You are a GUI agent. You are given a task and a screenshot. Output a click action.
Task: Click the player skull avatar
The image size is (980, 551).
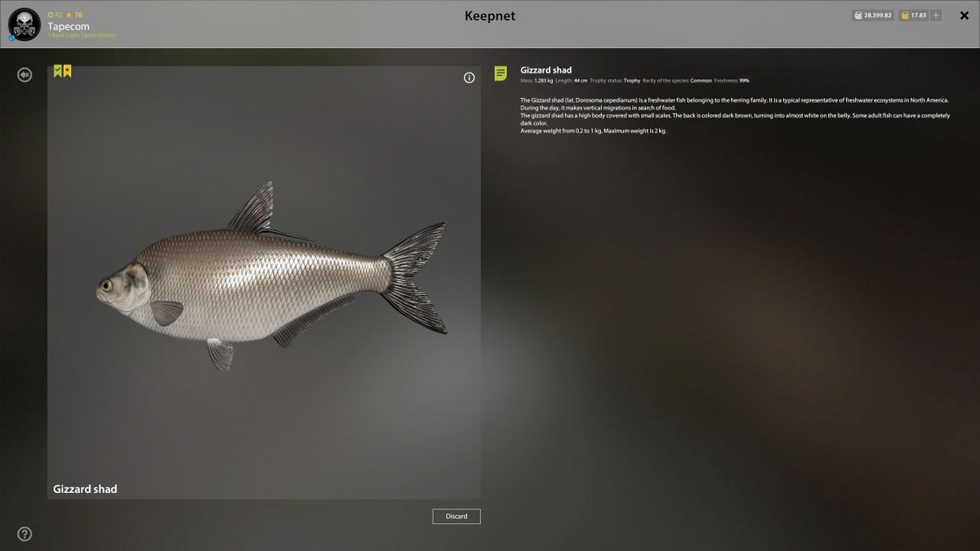click(24, 24)
